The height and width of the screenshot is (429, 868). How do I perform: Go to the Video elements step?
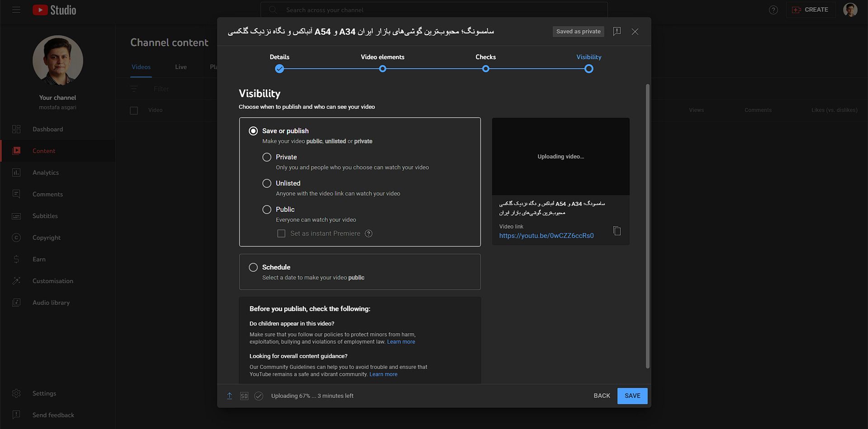[x=382, y=63]
